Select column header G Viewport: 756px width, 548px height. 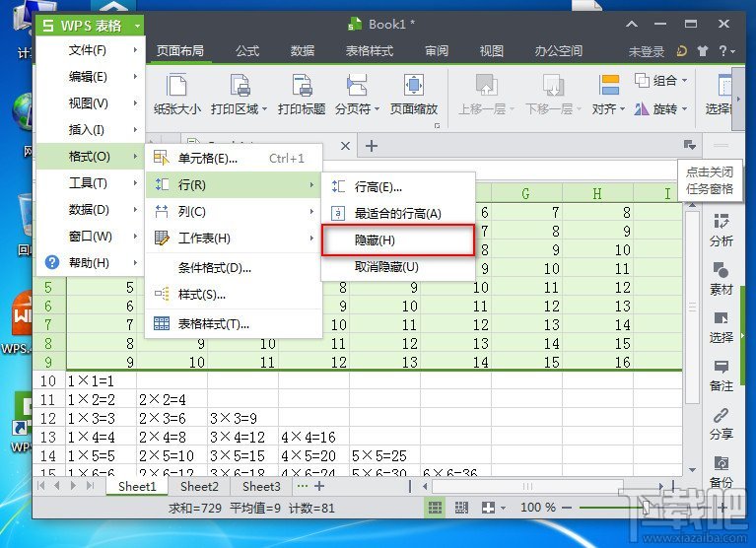526,194
